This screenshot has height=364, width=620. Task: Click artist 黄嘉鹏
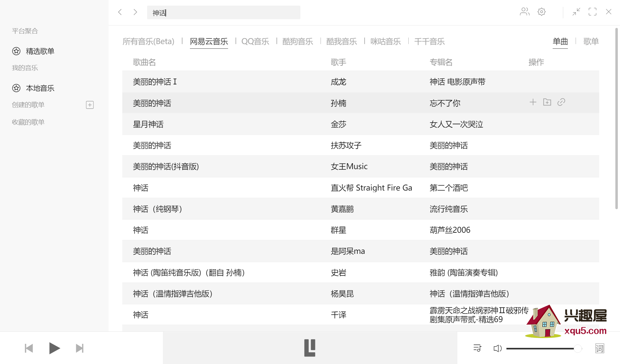342,209
